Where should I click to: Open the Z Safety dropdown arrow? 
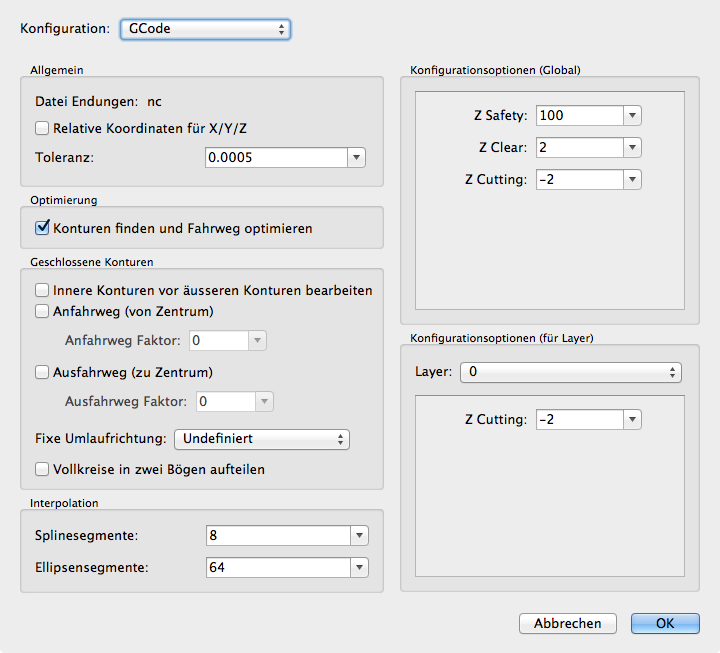click(632, 115)
